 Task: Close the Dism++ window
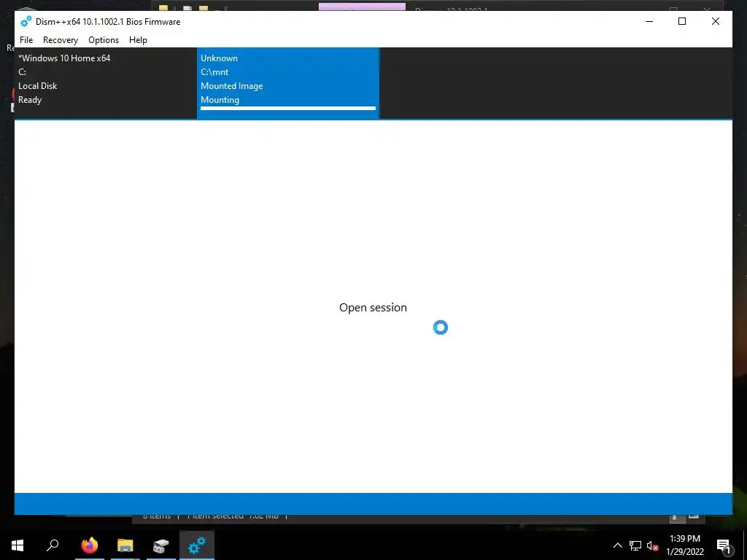(x=716, y=21)
